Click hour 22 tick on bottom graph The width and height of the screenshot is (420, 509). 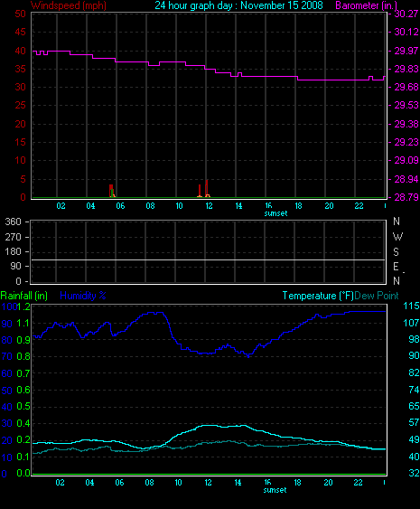358,483
